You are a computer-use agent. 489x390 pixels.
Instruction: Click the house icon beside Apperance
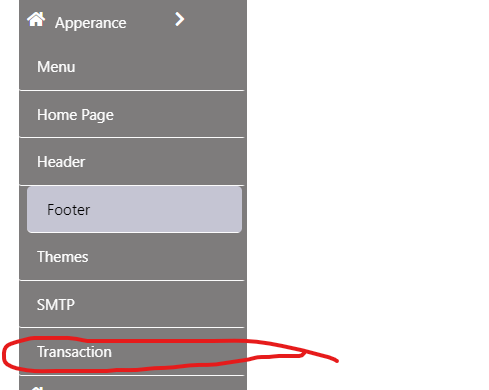point(36,19)
